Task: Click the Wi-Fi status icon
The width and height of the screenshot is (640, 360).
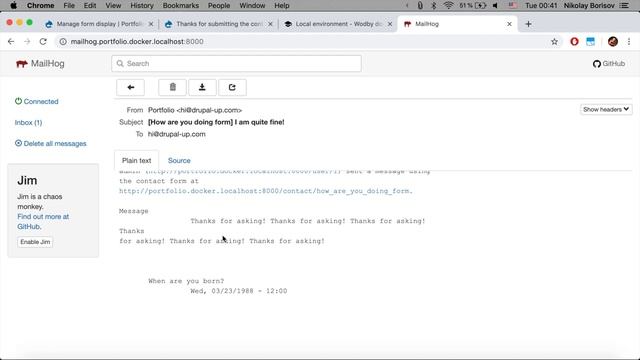Action: tap(448, 6)
